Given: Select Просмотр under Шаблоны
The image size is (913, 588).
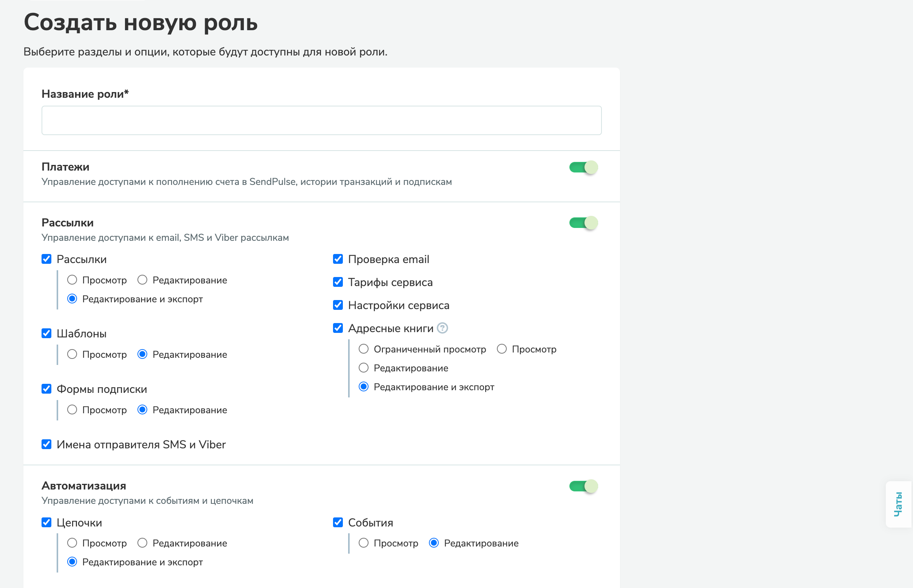Looking at the screenshot, I should tap(72, 354).
